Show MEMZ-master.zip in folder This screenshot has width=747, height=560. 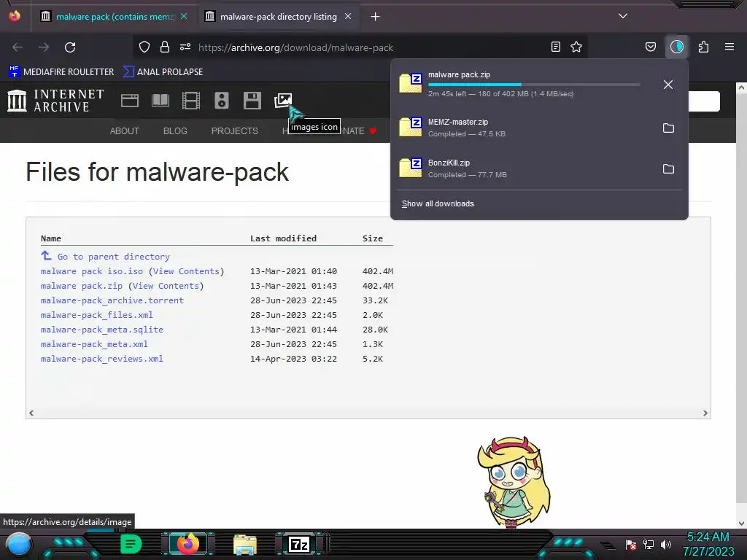coord(668,128)
